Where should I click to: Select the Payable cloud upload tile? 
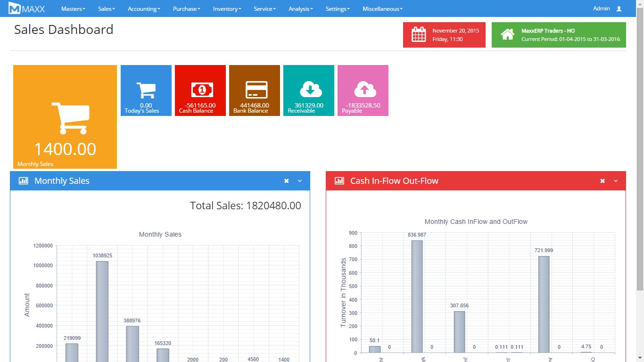363,90
